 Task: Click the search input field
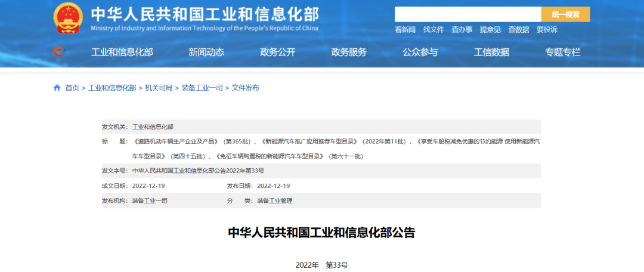click(x=467, y=14)
